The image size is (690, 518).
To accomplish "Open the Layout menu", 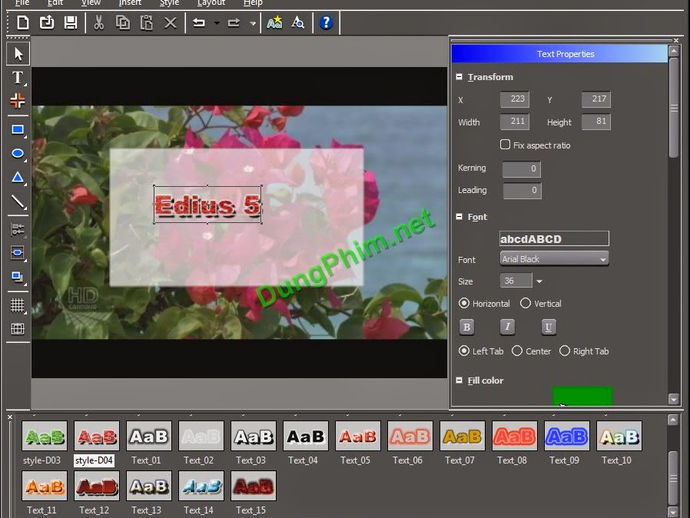I will [211, 3].
